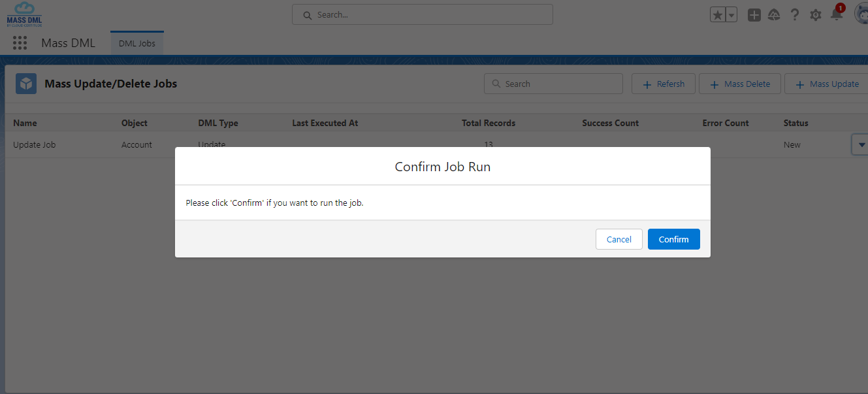Screen dimensions: 868x394
Task: Open the Help question mark icon
Action: 794,15
